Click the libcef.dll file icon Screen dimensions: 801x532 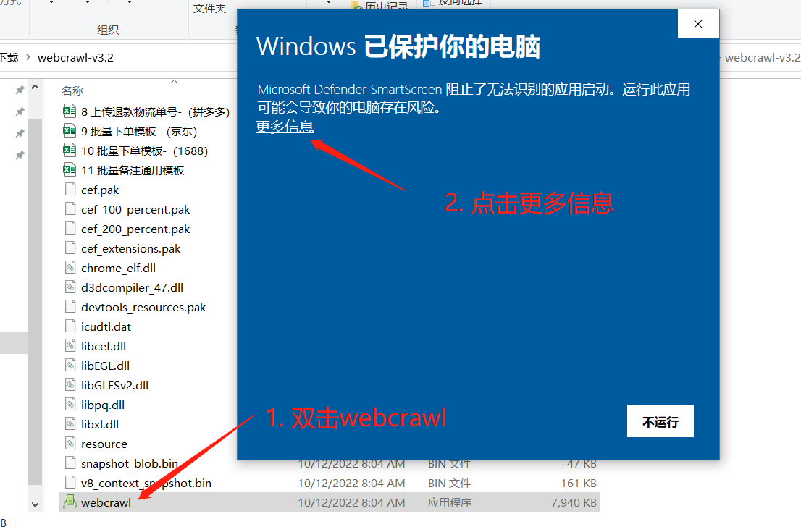70,346
